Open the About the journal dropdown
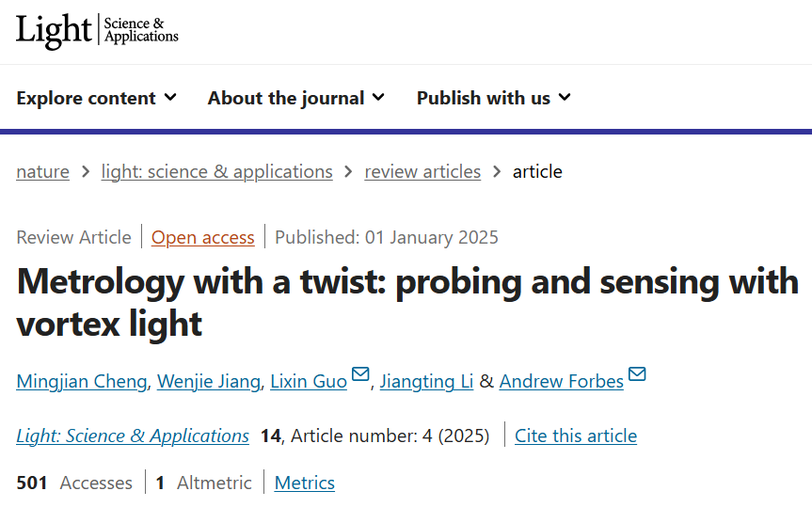Viewport: 812px width, 507px height. [x=296, y=98]
